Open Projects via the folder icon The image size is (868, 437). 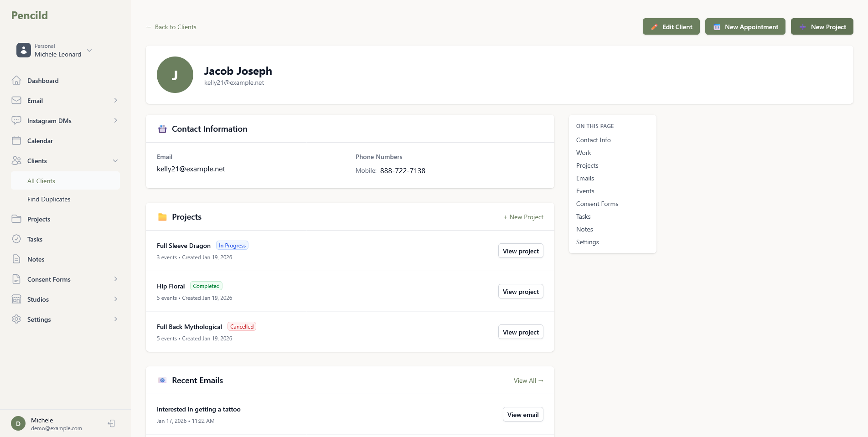(x=16, y=219)
